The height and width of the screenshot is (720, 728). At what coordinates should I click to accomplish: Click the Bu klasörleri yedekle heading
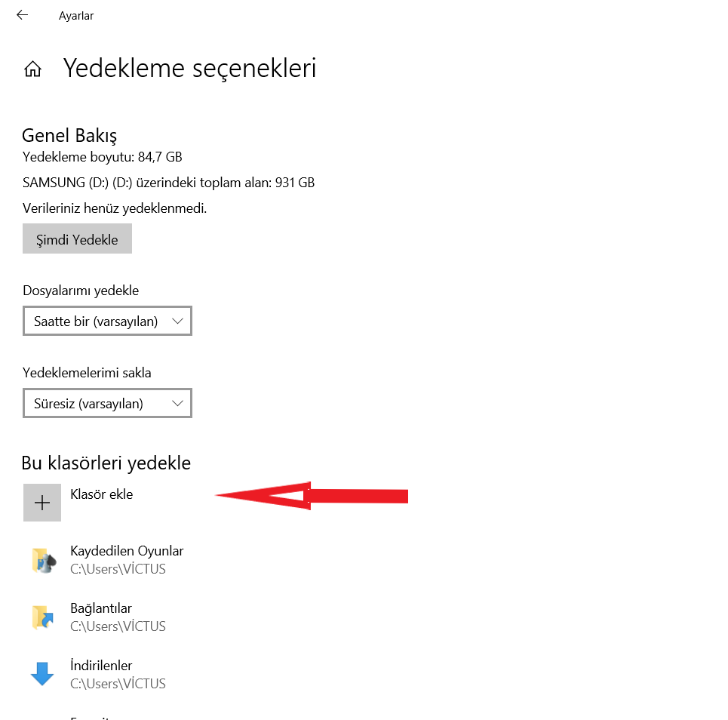pyautogui.click(x=106, y=463)
